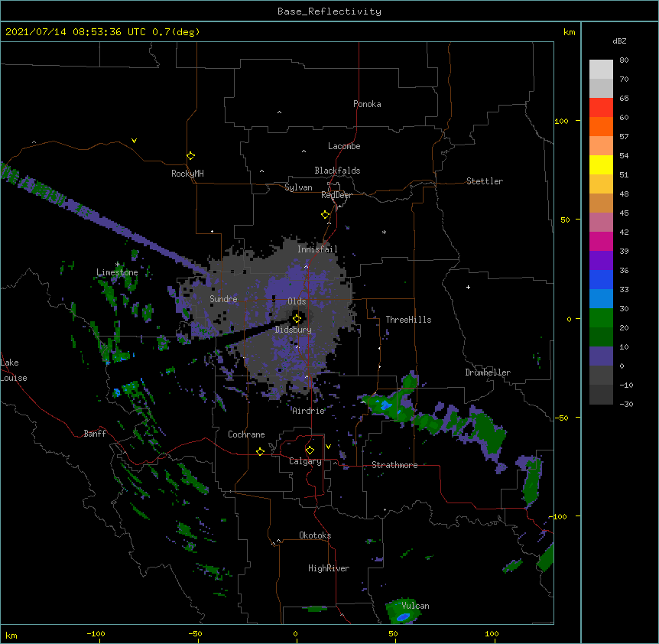Click the white caret marker west of Ponoka

(280, 112)
